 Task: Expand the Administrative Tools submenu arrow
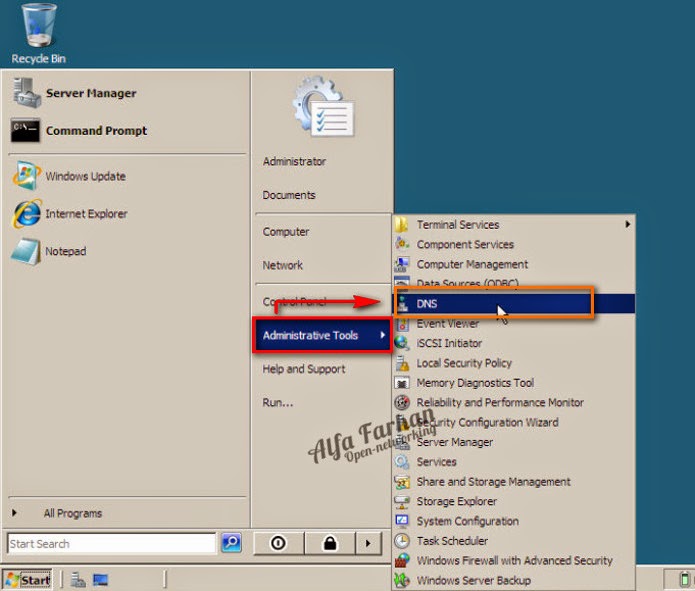(x=382, y=335)
